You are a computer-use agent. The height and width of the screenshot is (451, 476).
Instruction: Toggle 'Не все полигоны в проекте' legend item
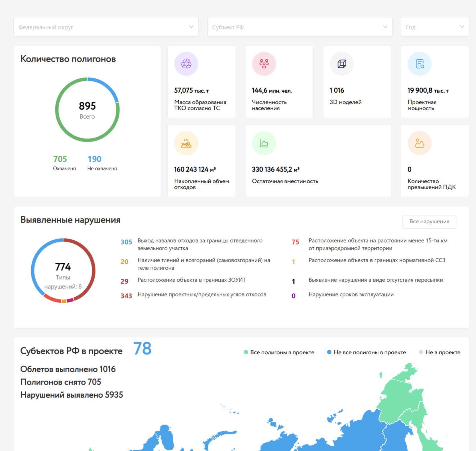click(366, 352)
